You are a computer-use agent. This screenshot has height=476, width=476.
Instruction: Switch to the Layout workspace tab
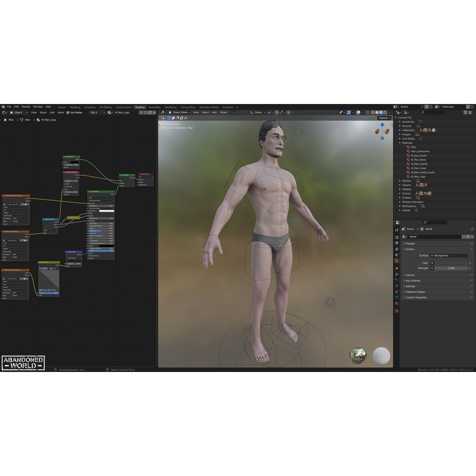point(62,107)
